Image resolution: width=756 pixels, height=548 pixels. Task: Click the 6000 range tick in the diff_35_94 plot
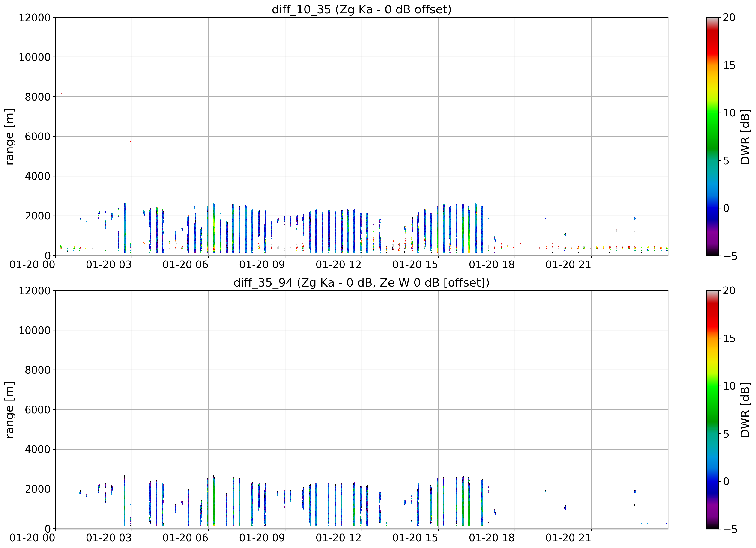tap(38, 409)
